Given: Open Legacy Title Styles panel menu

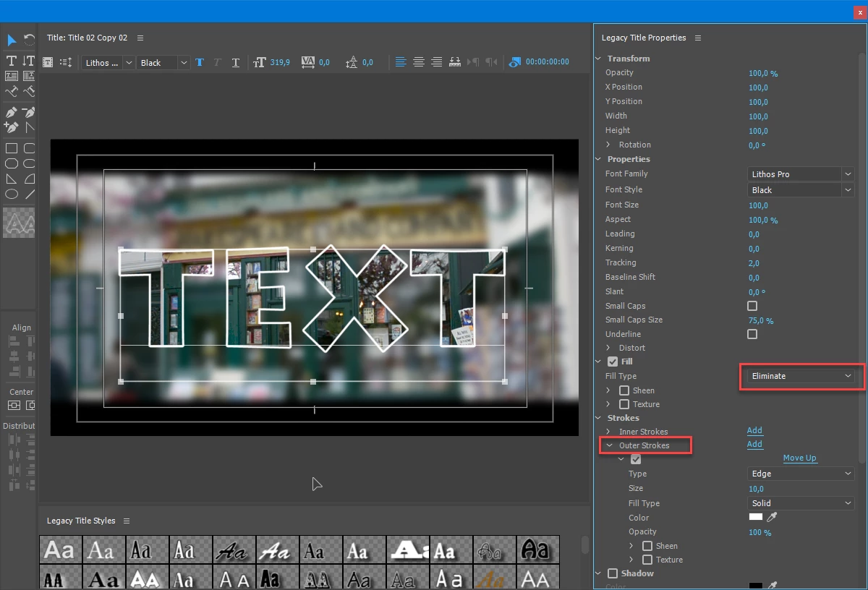Looking at the screenshot, I should (x=127, y=521).
